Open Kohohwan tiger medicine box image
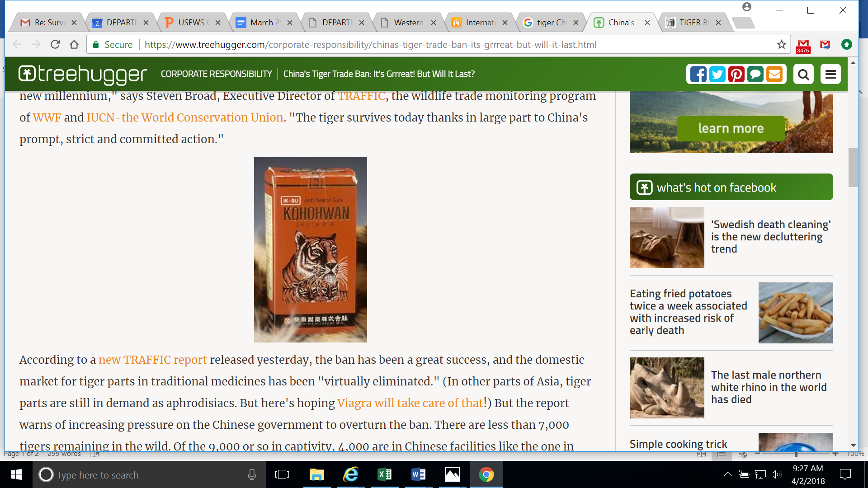 point(310,250)
